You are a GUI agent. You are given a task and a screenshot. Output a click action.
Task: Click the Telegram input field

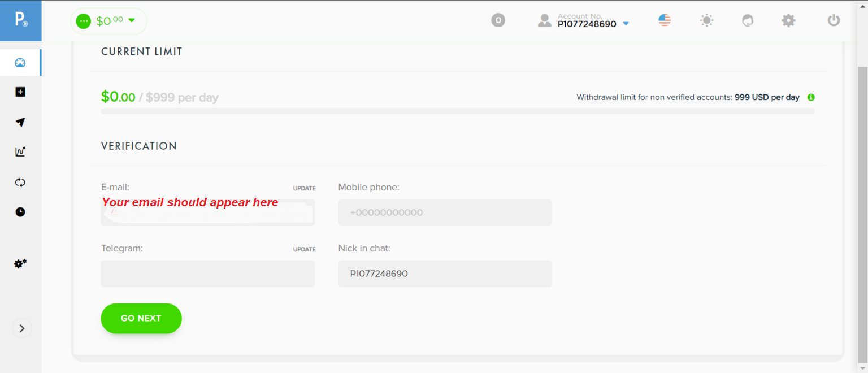tap(207, 274)
